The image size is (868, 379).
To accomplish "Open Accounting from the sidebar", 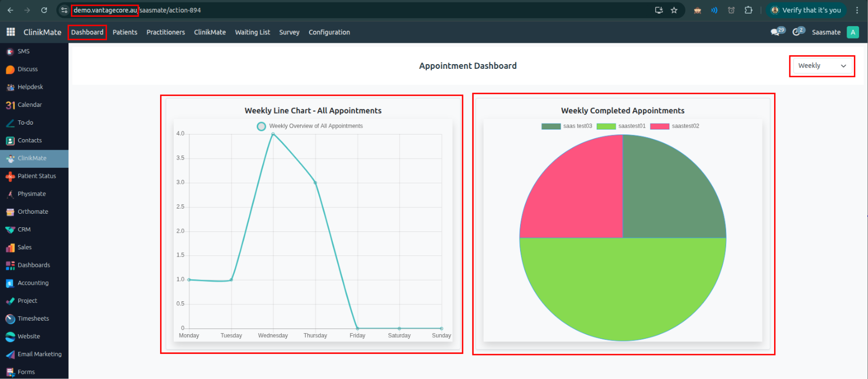I will tap(33, 283).
